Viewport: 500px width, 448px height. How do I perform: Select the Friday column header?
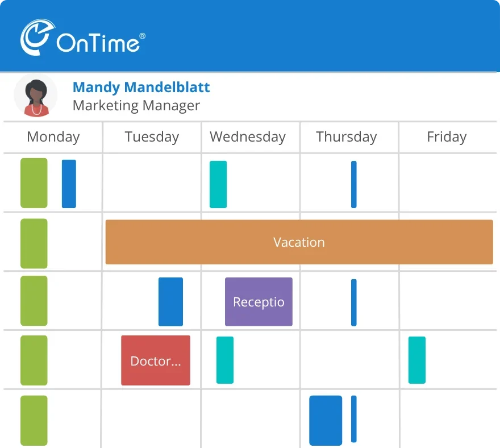tap(447, 137)
